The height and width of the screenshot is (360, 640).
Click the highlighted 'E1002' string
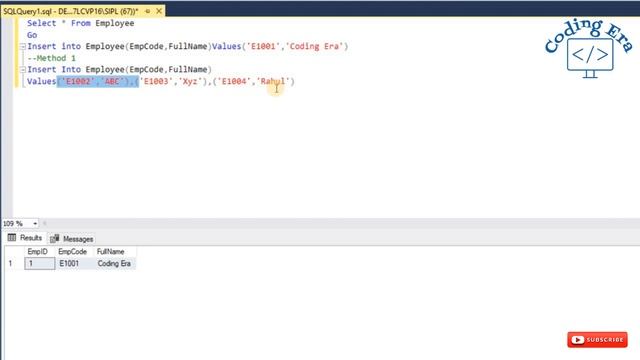pos(78,81)
